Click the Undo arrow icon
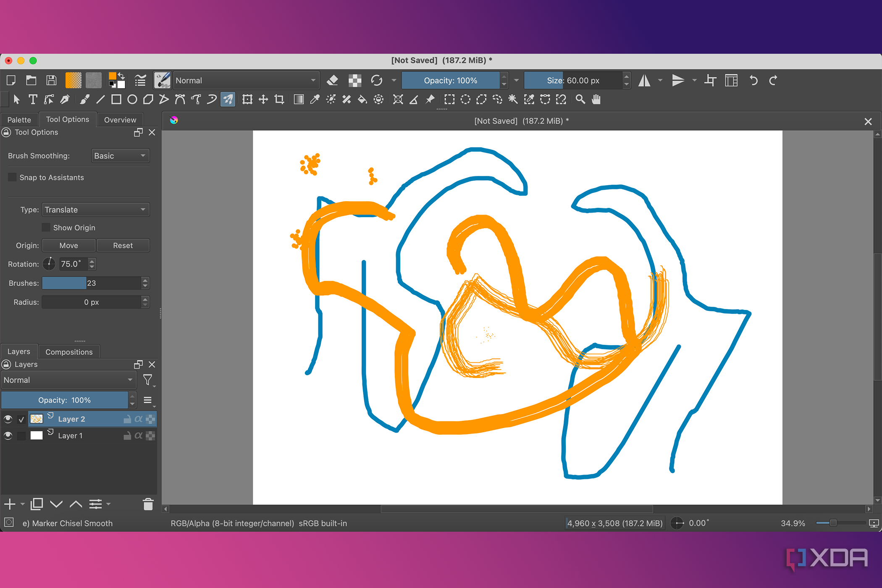The height and width of the screenshot is (588, 882). pyautogui.click(x=753, y=80)
